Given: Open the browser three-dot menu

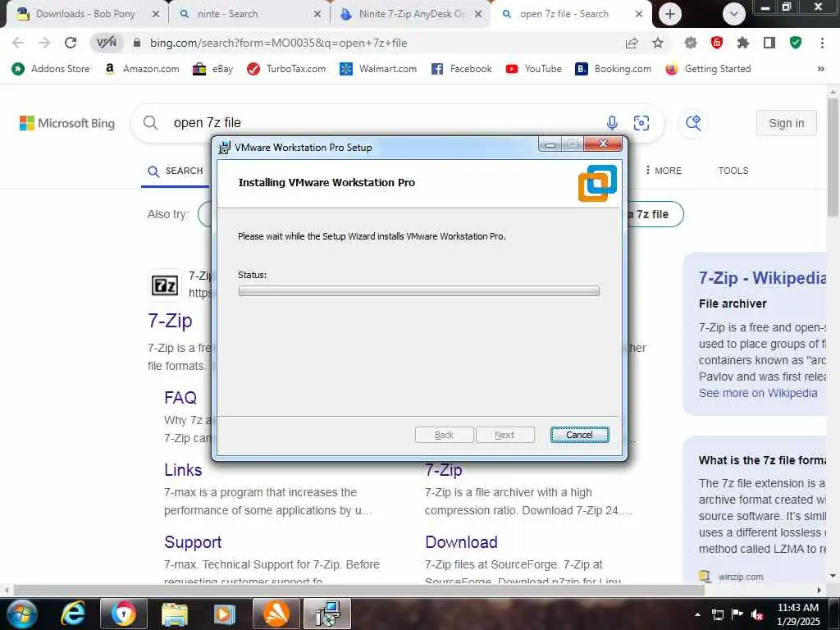Looking at the screenshot, I should [x=822, y=43].
